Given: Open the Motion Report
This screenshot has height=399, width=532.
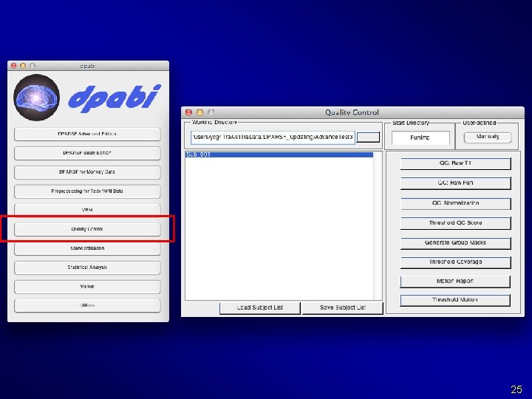Looking at the screenshot, I should click(455, 282).
